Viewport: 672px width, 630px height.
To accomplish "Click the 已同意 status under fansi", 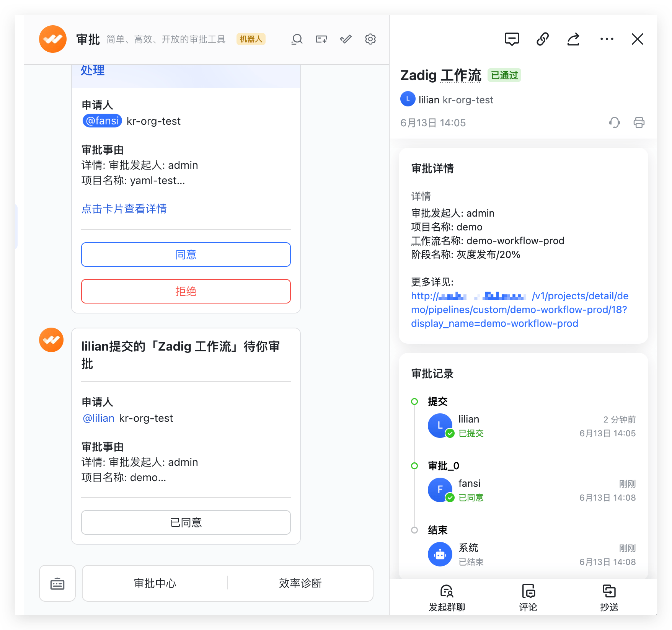I will click(x=471, y=498).
